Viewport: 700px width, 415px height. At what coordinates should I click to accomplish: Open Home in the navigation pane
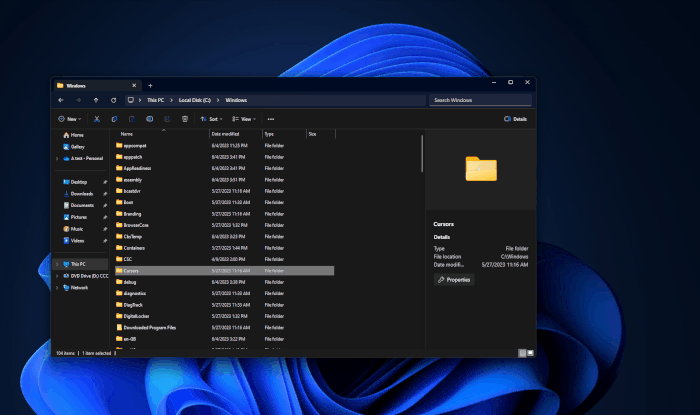point(76,134)
